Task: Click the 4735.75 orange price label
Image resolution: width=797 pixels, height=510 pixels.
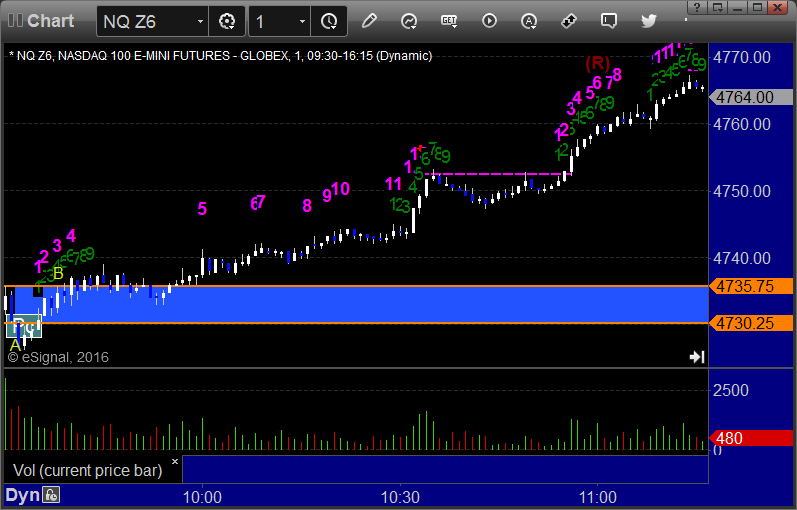Action: click(x=750, y=286)
